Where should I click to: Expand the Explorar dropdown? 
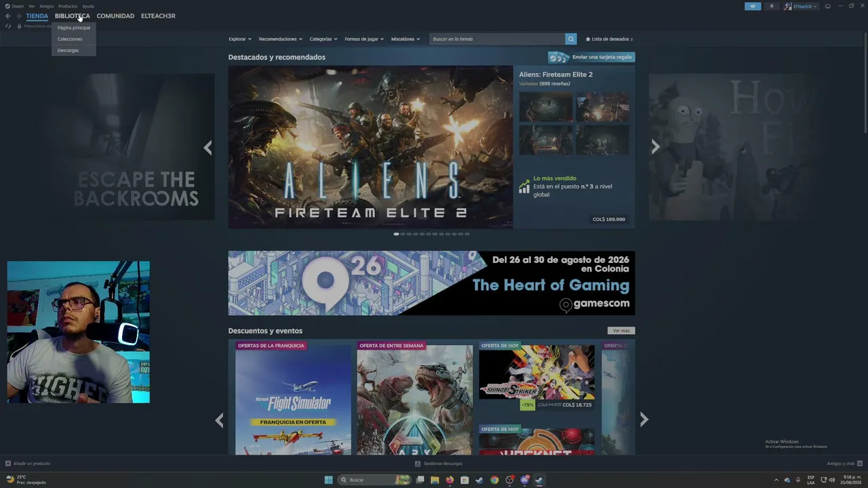[240, 39]
